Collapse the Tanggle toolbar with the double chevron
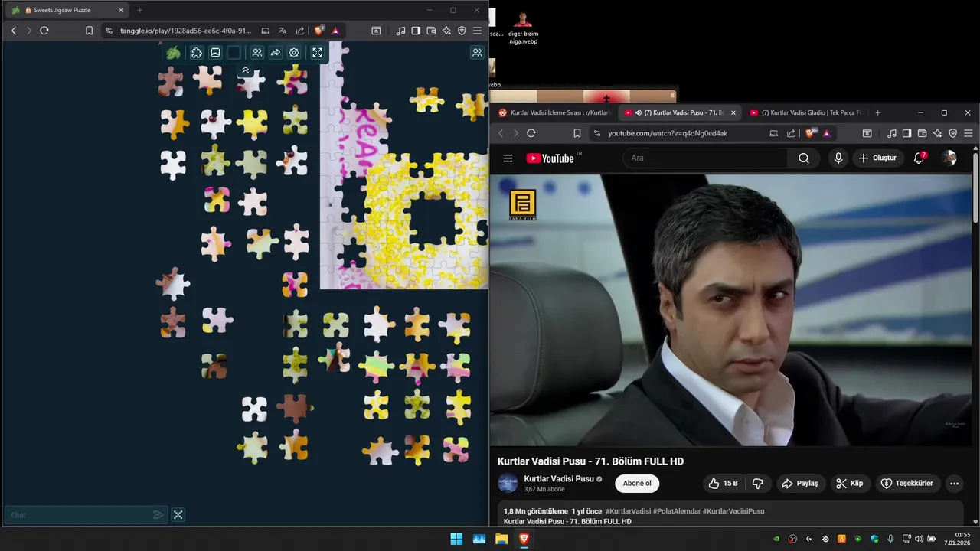The image size is (980, 551). (x=246, y=70)
